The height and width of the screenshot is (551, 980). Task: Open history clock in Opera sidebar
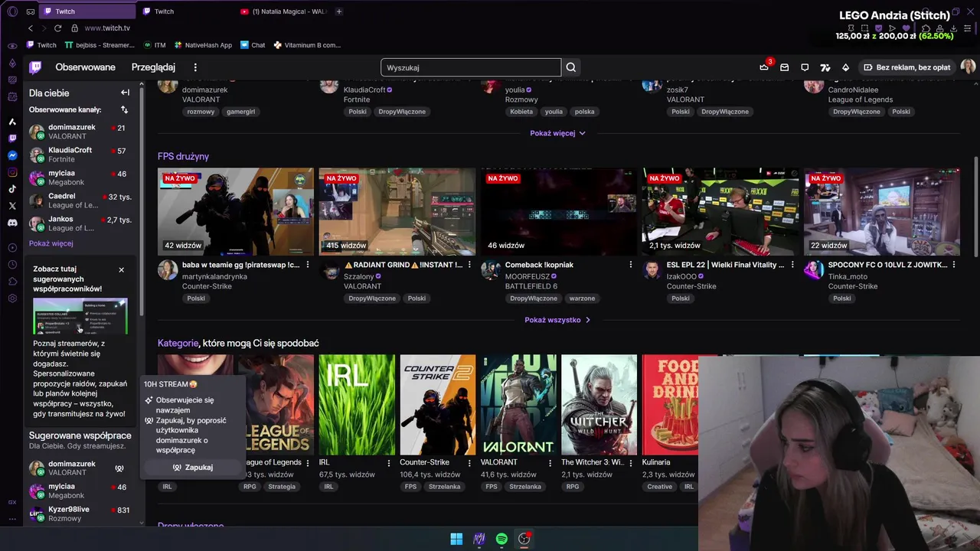pyautogui.click(x=12, y=264)
